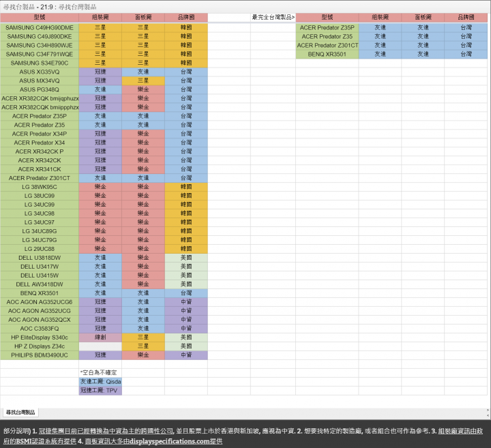Select BENQ XR3501 in the right table
This screenshot has width=491, height=448.
pyautogui.click(x=327, y=54)
